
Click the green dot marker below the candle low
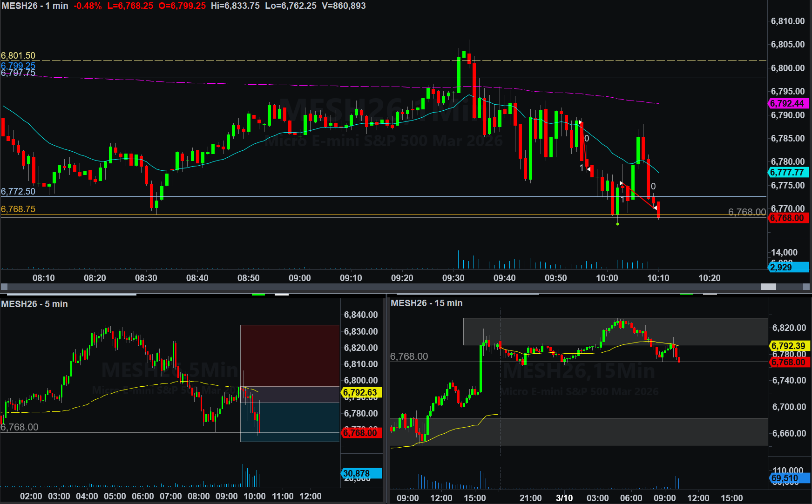[617, 224]
